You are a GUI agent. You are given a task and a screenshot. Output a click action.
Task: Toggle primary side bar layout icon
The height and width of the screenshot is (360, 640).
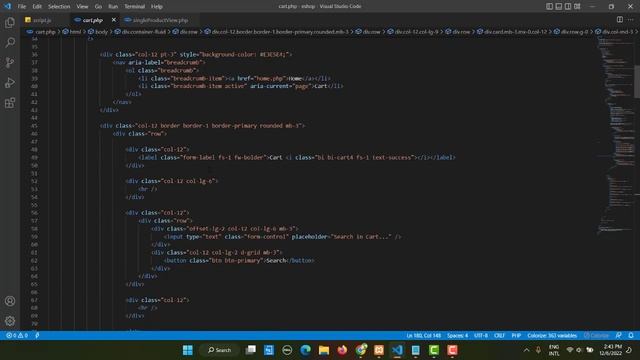tap(549, 6)
